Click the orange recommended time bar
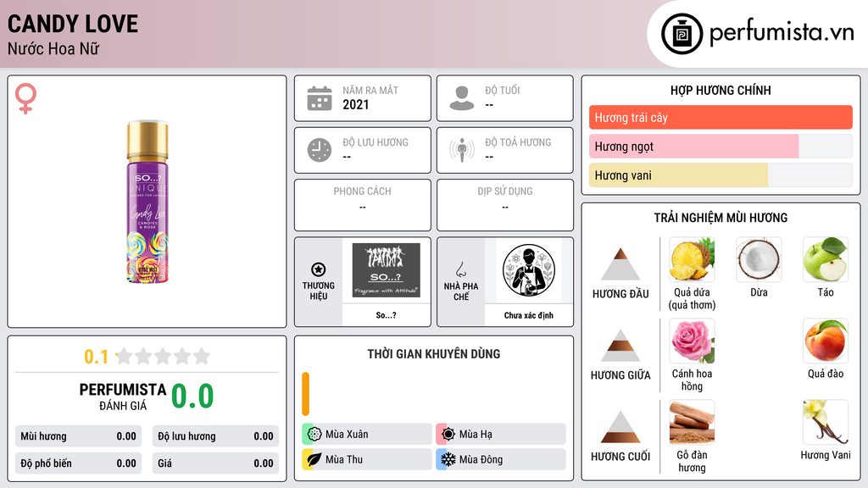The width and height of the screenshot is (868, 488). click(x=305, y=394)
